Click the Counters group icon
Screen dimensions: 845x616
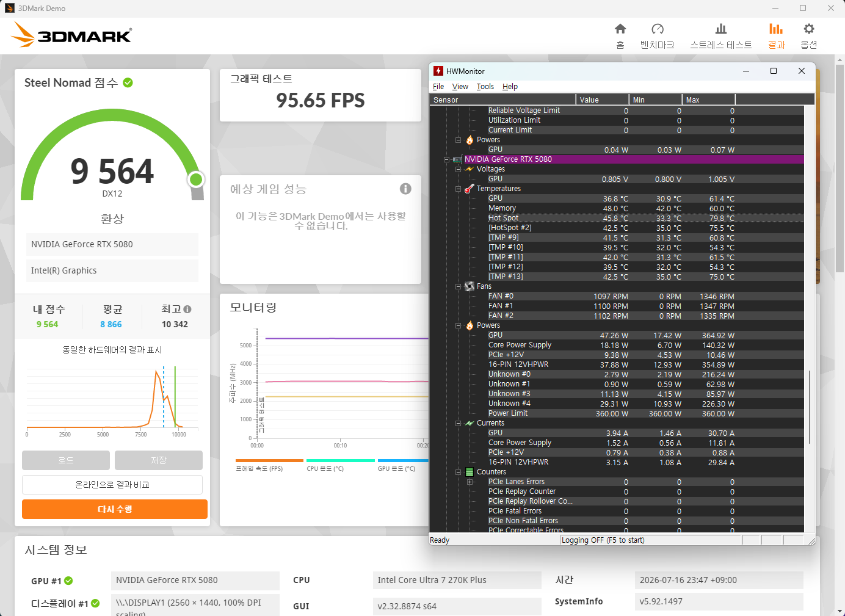click(x=470, y=472)
